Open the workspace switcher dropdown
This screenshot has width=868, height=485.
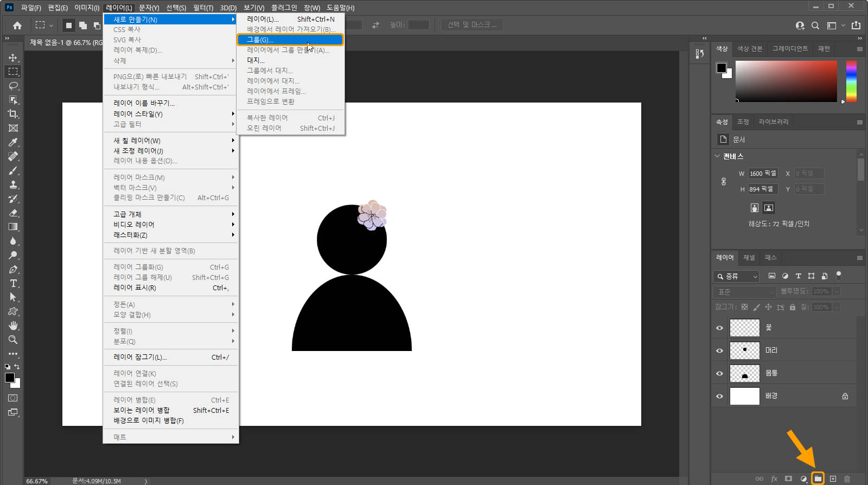click(x=835, y=25)
